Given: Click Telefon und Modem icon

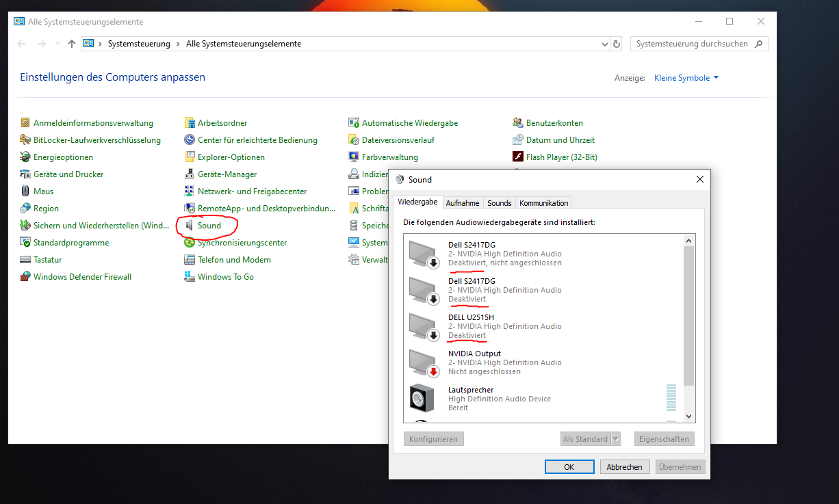Looking at the screenshot, I should point(190,260).
